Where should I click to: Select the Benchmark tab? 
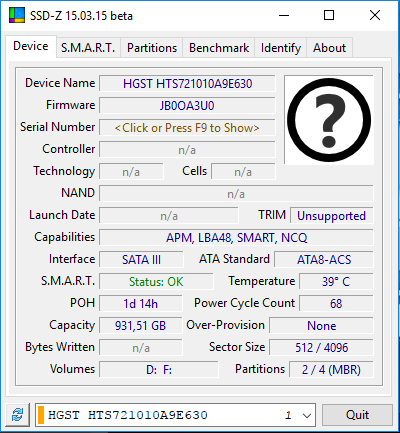point(219,48)
